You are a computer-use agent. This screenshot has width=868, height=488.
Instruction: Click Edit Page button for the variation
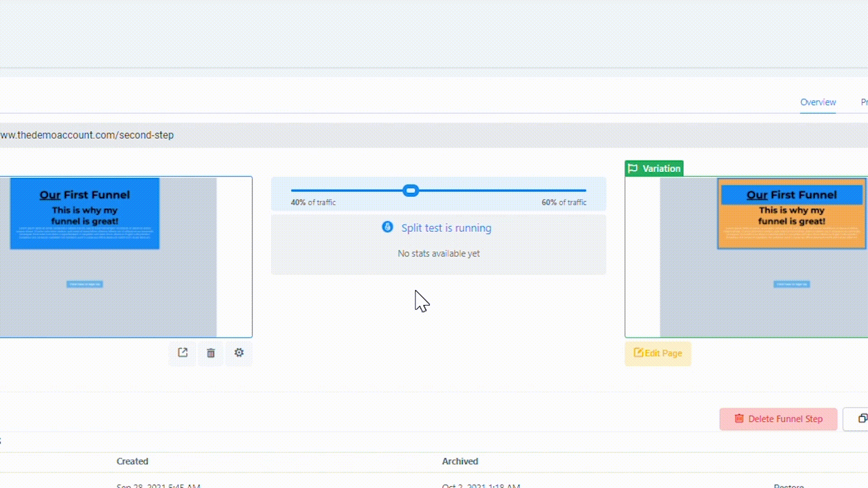tap(658, 353)
